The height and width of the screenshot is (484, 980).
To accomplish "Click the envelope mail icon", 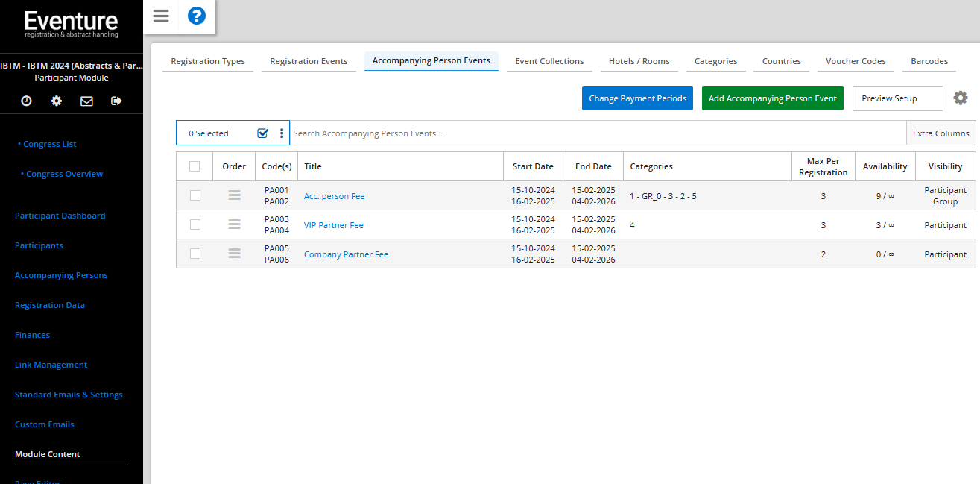I will (x=86, y=101).
